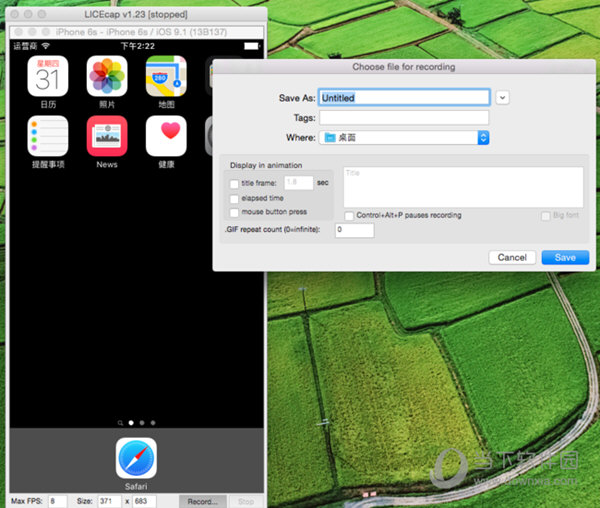Click the iPhone 6s simulator window title
The height and width of the screenshot is (508, 600).
[x=141, y=32]
